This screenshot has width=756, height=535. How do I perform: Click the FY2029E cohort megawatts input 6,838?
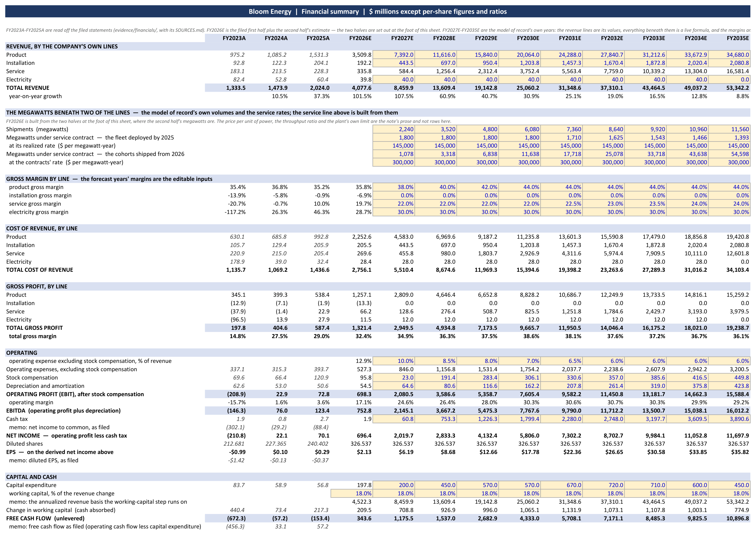click(x=477, y=154)
